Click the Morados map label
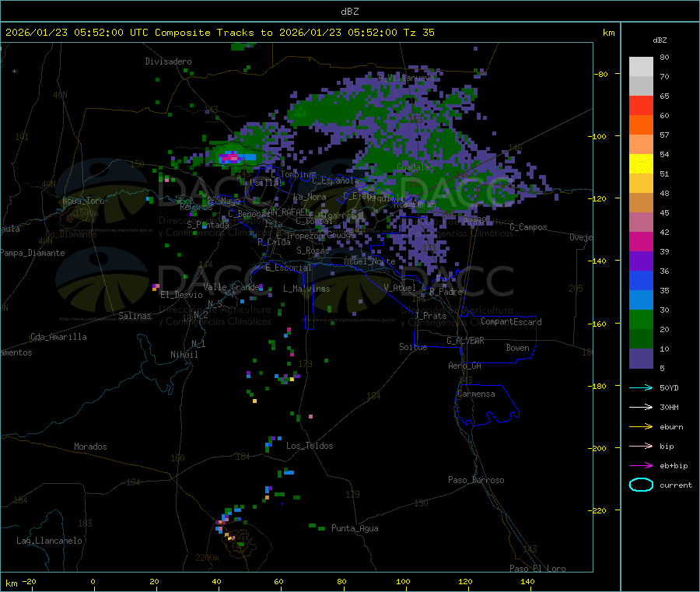The height and width of the screenshot is (592, 700). click(90, 447)
